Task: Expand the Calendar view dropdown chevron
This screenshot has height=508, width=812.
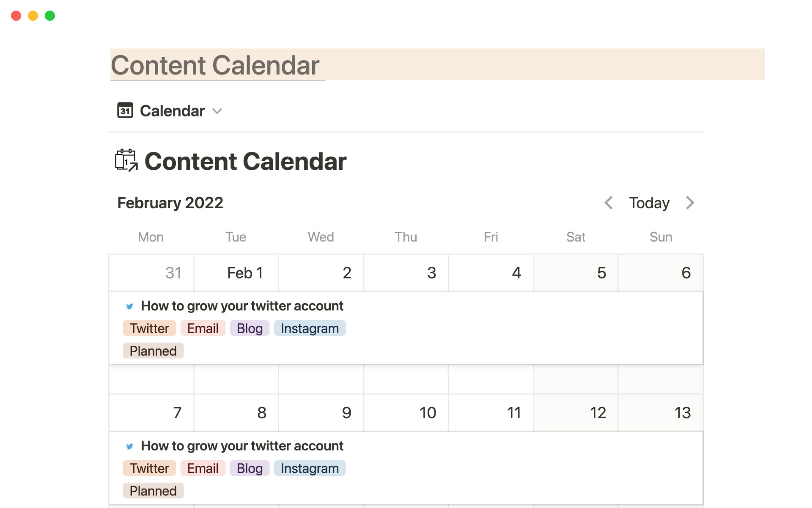Action: [217, 111]
